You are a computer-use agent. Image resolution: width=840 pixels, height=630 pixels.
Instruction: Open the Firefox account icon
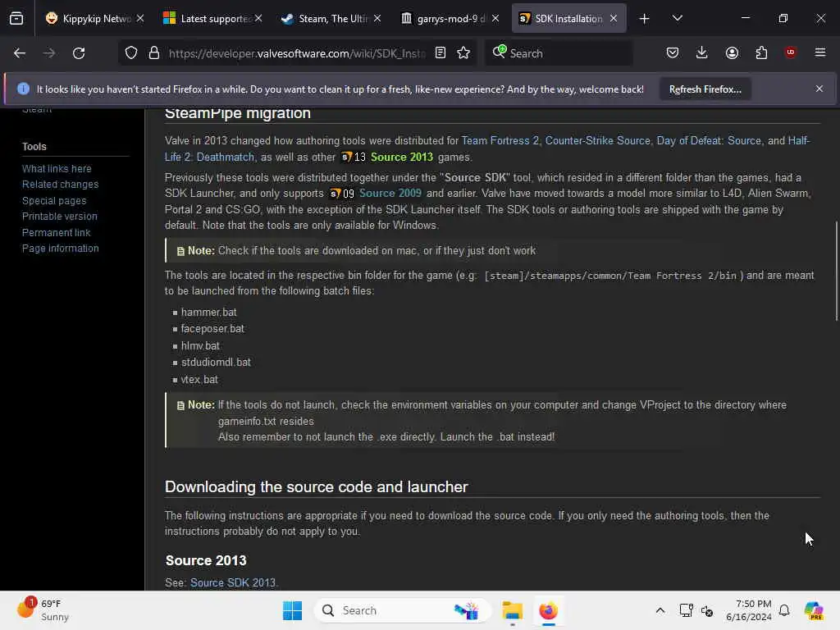pyautogui.click(x=732, y=52)
